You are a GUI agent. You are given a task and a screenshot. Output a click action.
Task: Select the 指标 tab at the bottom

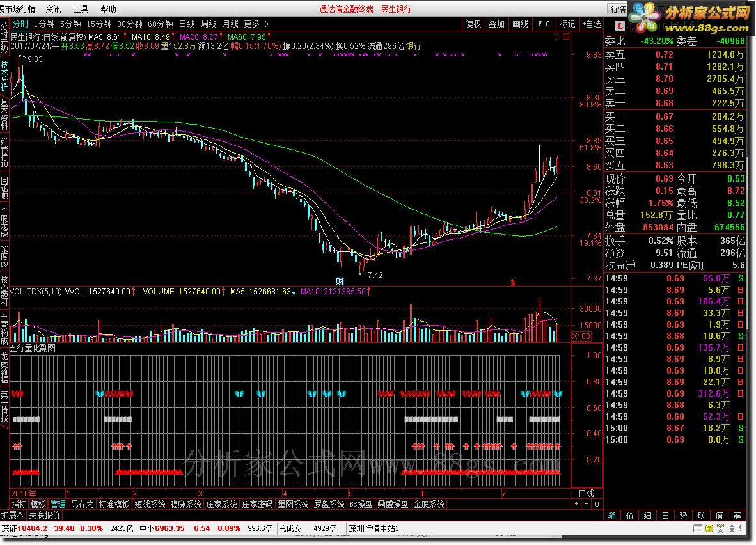[x=19, y=504]
